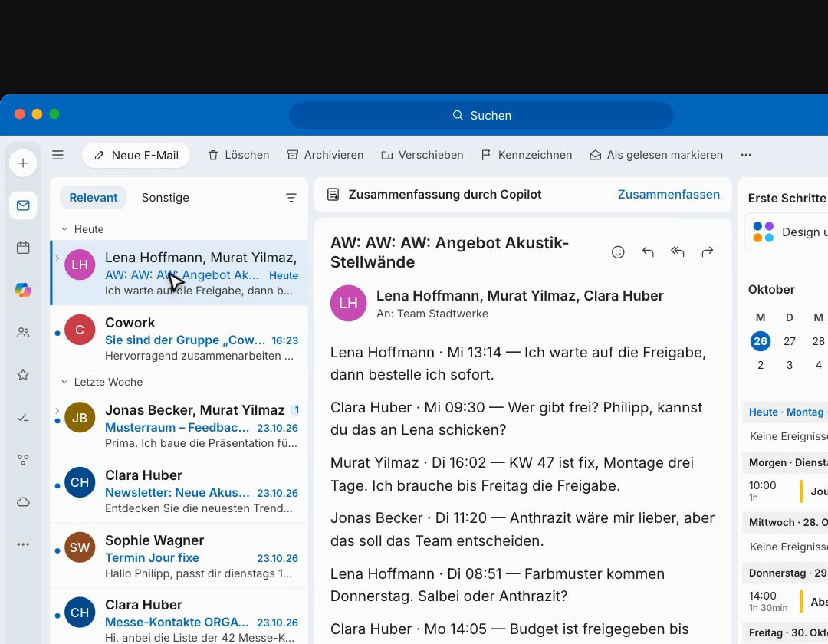Open the Mail view in sidebar
Screen dimensions: 828x644
(23, 205)
